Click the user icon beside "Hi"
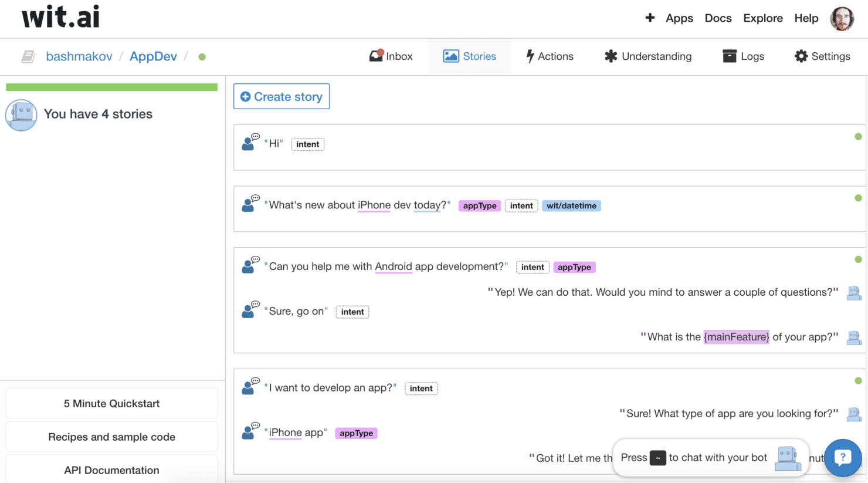This screenshot has height=483, width=868. point(250,142)
